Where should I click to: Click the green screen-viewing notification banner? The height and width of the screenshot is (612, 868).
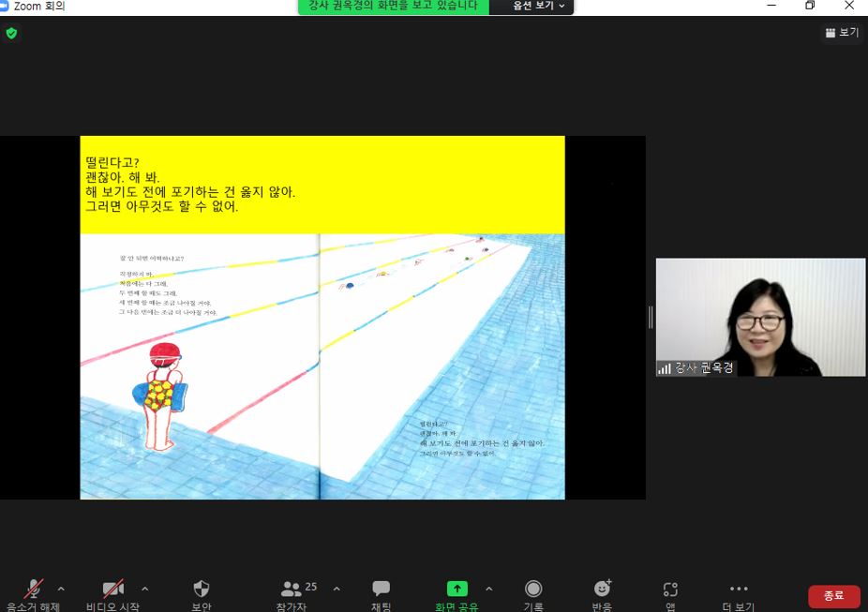[393, 6]
